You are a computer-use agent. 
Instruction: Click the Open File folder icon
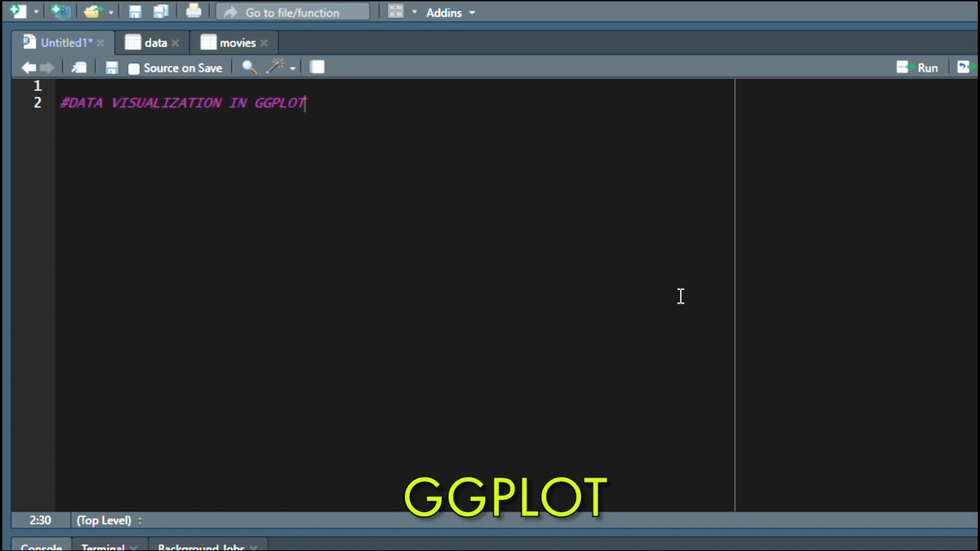coord(93,11)
